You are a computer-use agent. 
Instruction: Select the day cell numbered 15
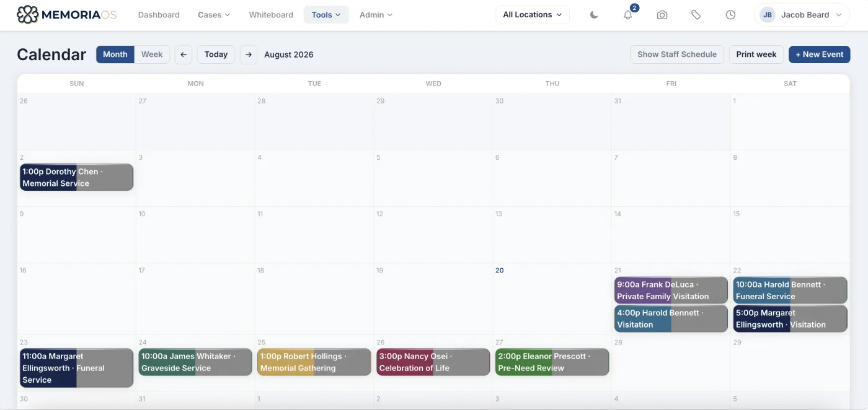coord(790,235)
